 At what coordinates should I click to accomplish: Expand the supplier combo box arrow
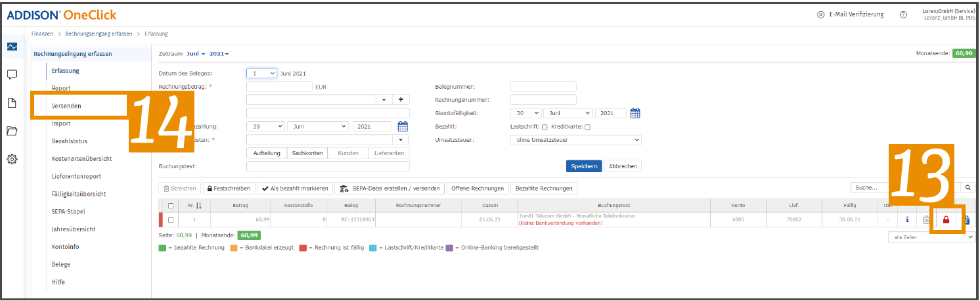click(384, 99)
